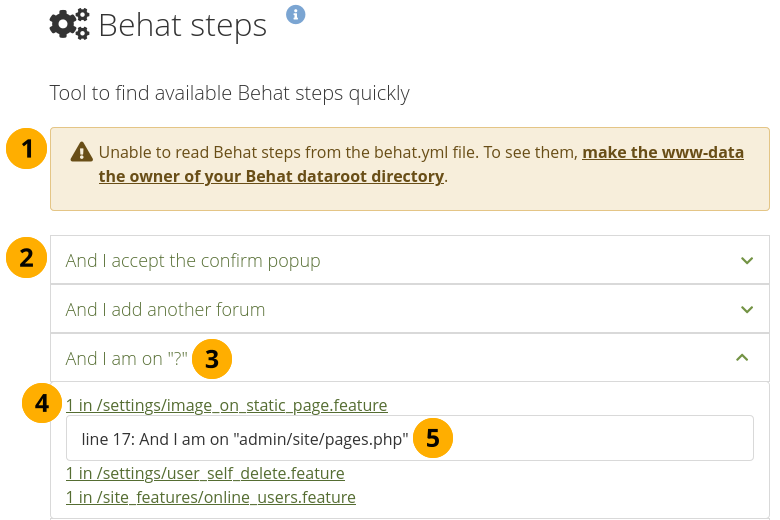780x520 pixels.
Task: Click the orange number 4 marker
Action: click(x=42, y=403)
